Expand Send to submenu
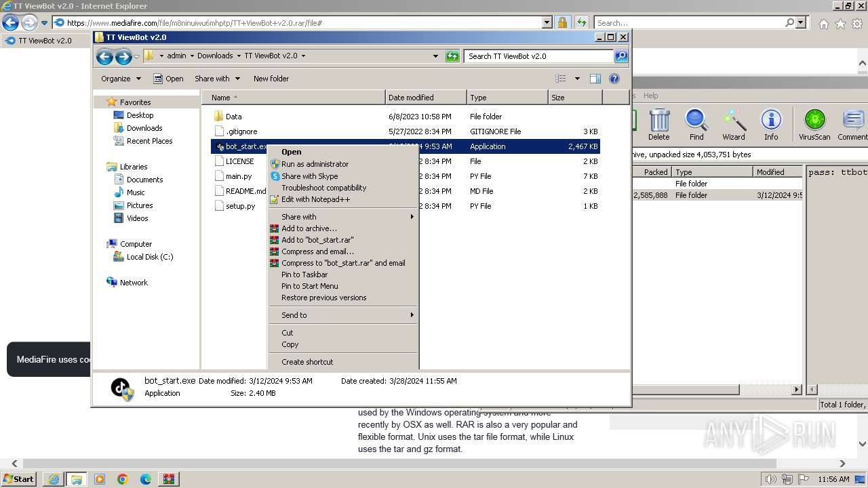This screenshot has height=488, width=868. pyautogui.click(x=343, y=315)
